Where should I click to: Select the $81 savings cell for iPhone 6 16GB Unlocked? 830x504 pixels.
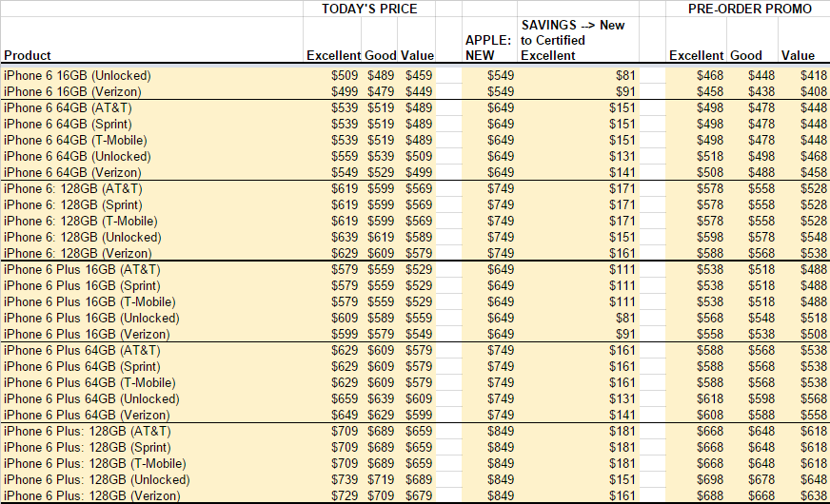[625, 76]
